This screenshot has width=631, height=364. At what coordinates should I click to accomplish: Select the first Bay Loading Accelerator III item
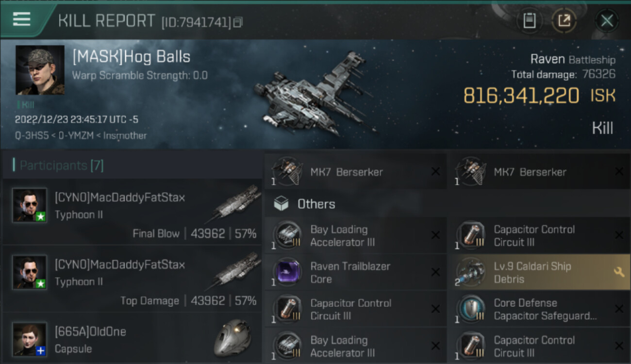354,235
